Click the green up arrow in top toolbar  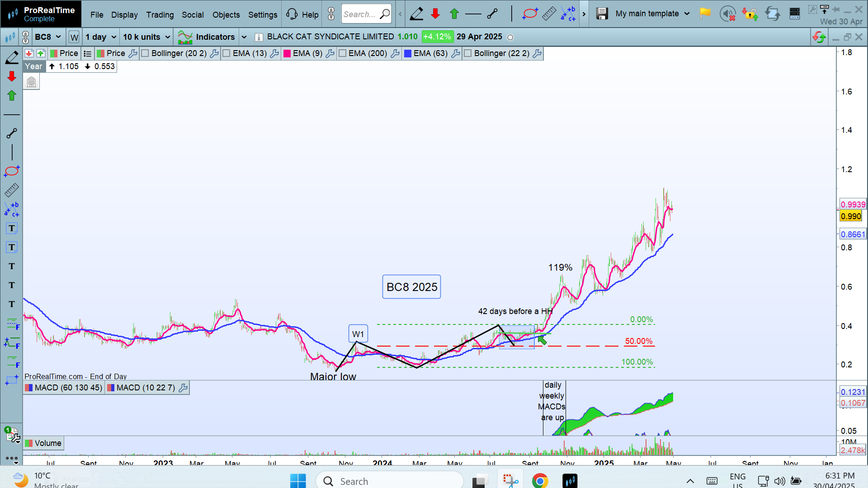pos(454,14)
